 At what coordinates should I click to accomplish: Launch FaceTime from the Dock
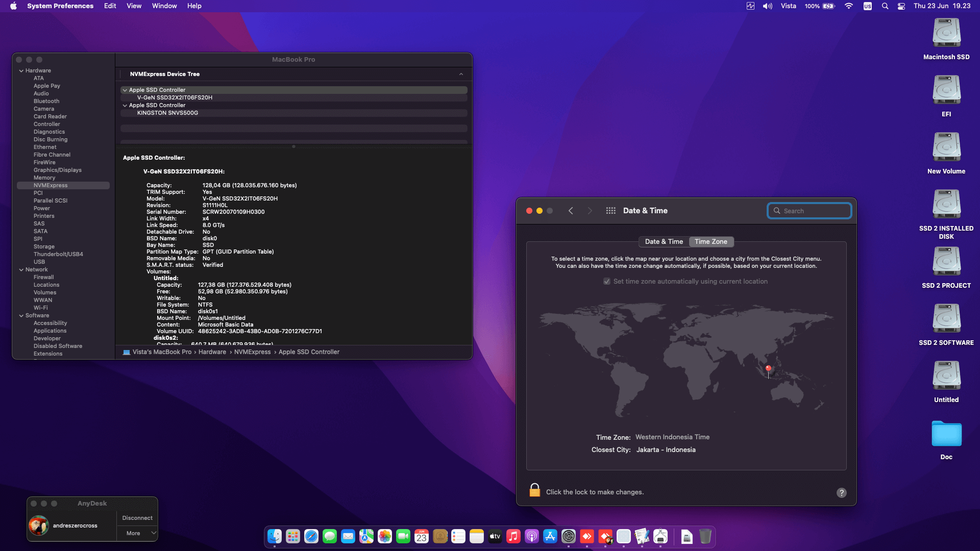coord(403,536)
